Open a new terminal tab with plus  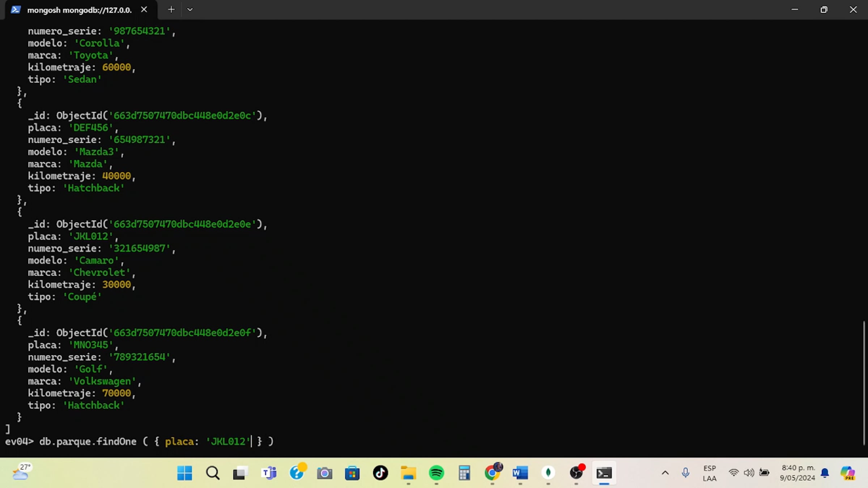[x=171, y=10]
